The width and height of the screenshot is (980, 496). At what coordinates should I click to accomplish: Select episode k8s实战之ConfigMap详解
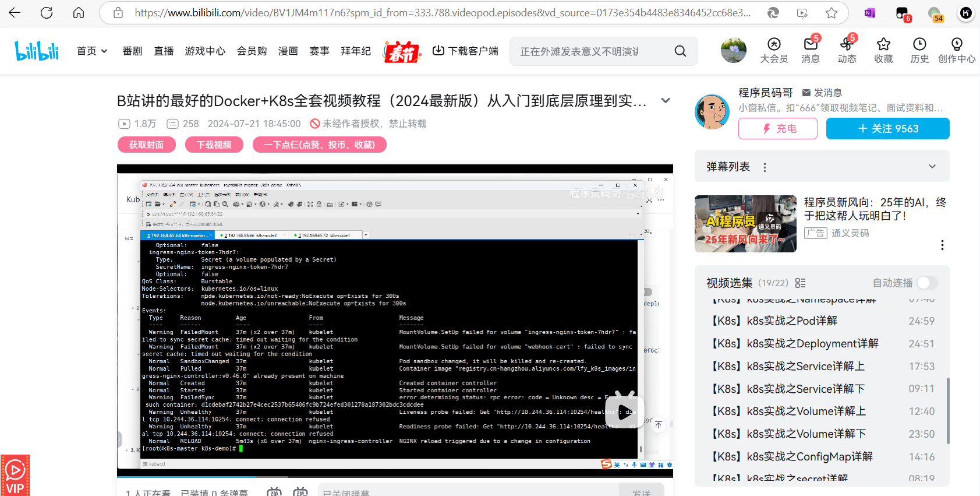point(822,457)
